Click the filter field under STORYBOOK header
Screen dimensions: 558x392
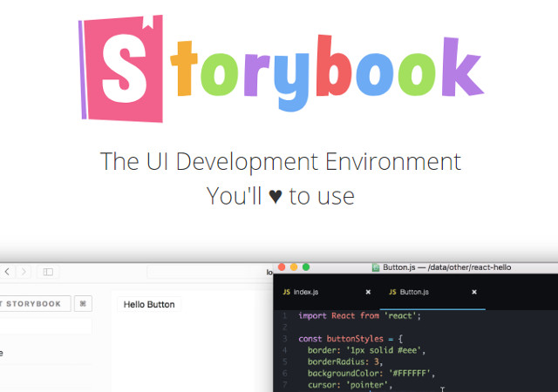[x=46, y=326]
